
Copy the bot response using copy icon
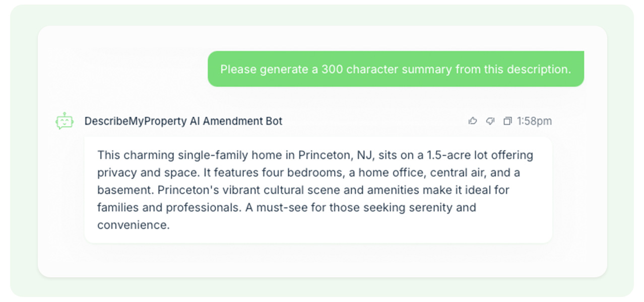507,121
